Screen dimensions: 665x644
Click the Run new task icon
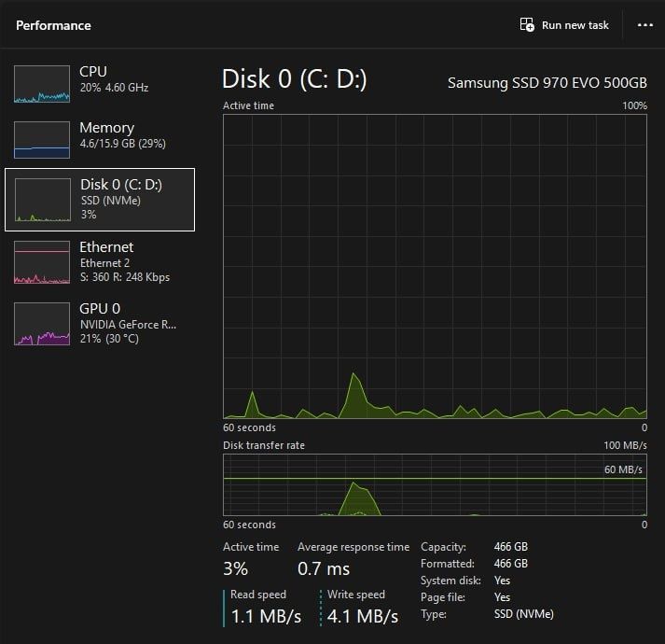click(x=527, y=24)
